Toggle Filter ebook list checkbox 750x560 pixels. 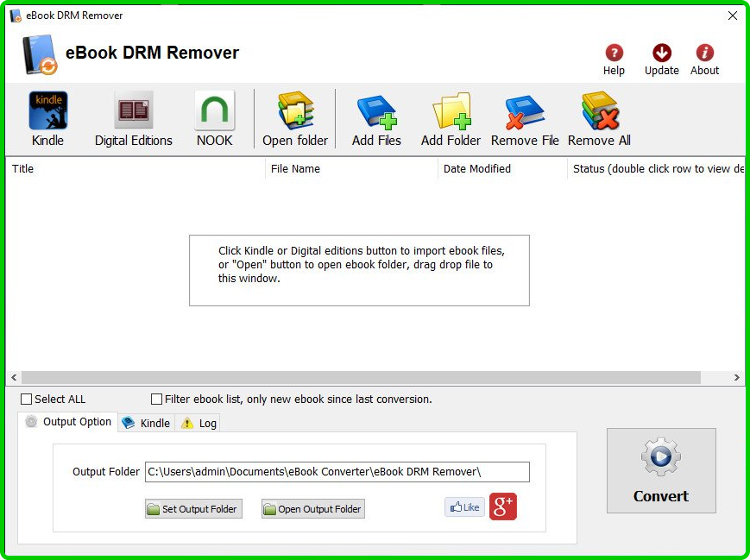[156, 399]
